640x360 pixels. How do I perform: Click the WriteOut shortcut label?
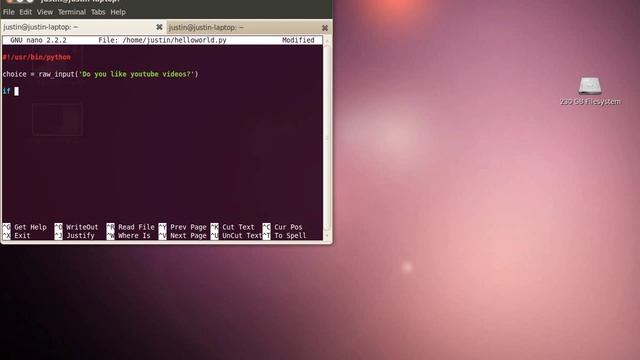pyautogui.click(x=82, y=227)
